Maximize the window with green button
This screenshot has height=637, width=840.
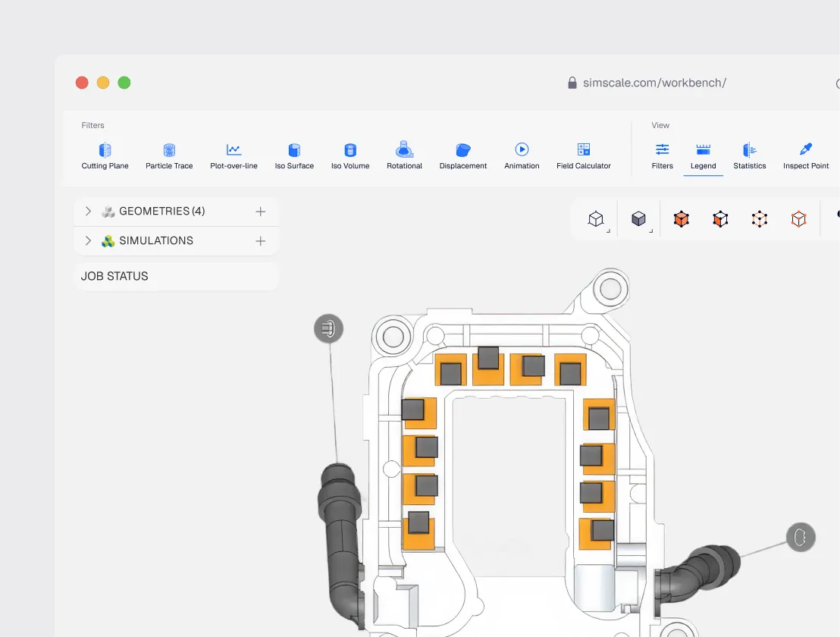coord(124,83)
